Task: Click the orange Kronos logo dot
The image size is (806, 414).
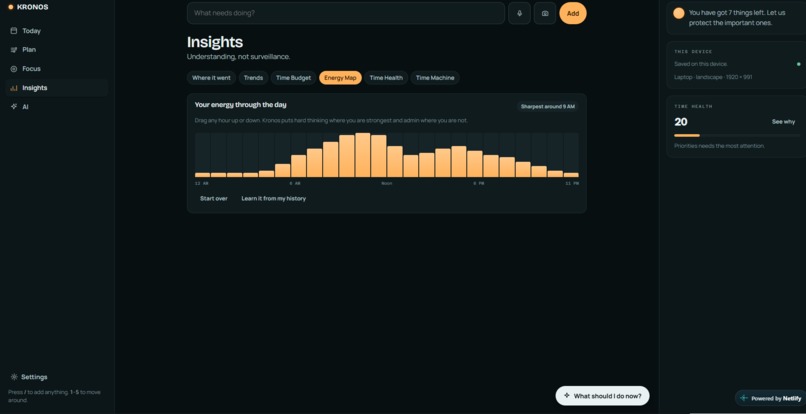Action: coord(11,7)
